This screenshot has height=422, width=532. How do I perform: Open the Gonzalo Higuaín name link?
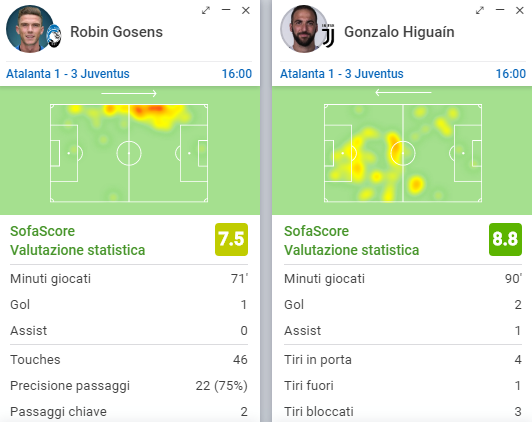click(399, 32)
